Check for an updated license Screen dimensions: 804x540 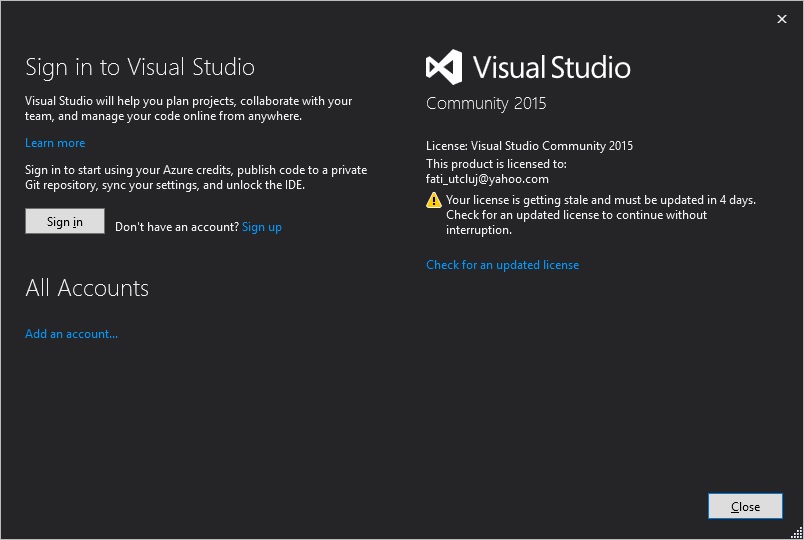(502, 265)
